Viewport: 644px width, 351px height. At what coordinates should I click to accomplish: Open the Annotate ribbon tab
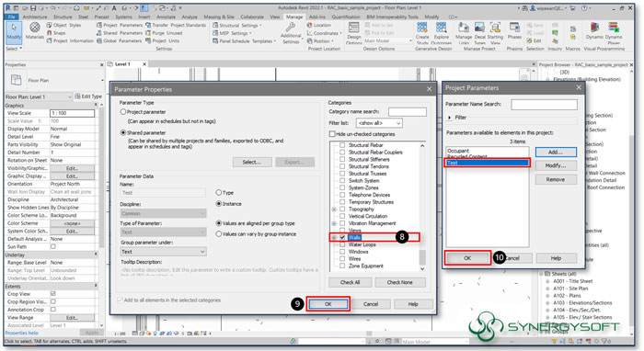pos(166,17)
